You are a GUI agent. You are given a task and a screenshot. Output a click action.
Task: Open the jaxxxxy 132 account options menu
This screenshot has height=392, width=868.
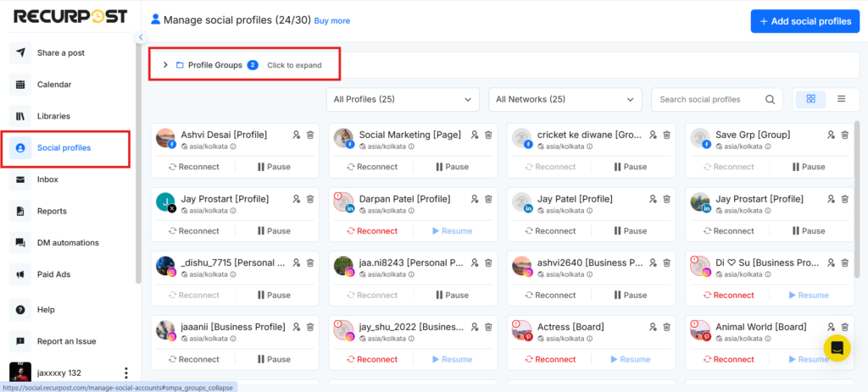[125, 373]
